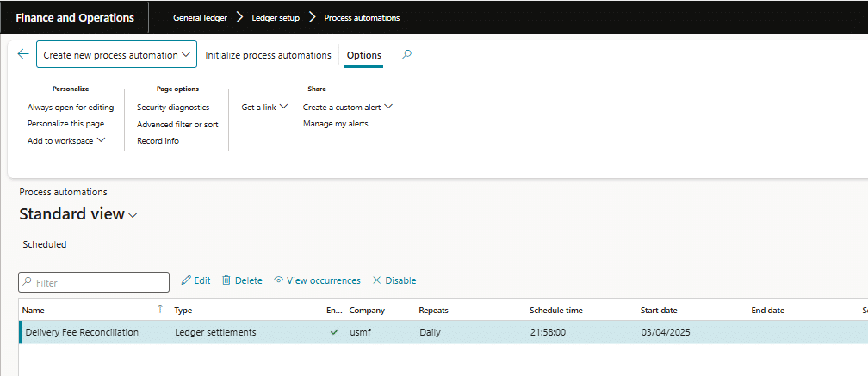Click the Enabled checkmark in the Delivery Fee row
The height and width of the screenshot is (376, 868).
pyautogui.click(x=334, y=332)
